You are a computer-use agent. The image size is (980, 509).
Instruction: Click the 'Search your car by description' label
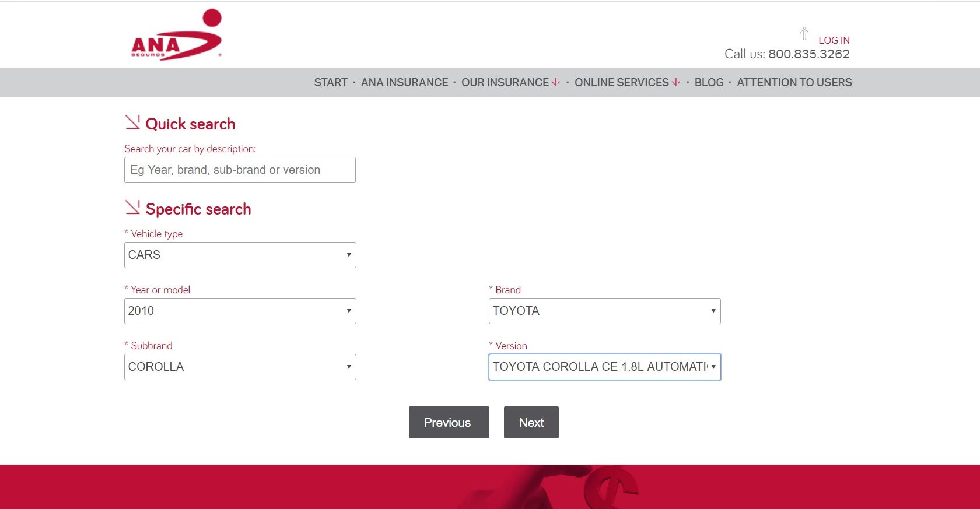pyautogui.click(x=190, y=149)
